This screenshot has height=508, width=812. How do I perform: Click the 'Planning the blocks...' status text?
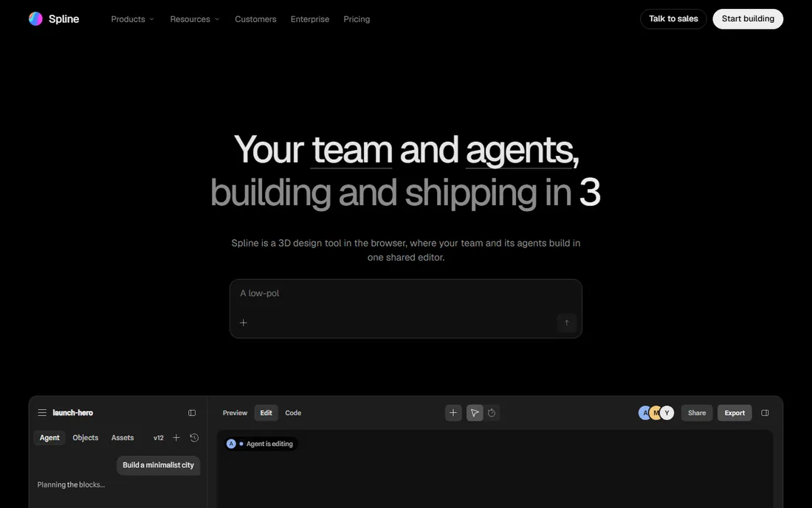(71, 484)
